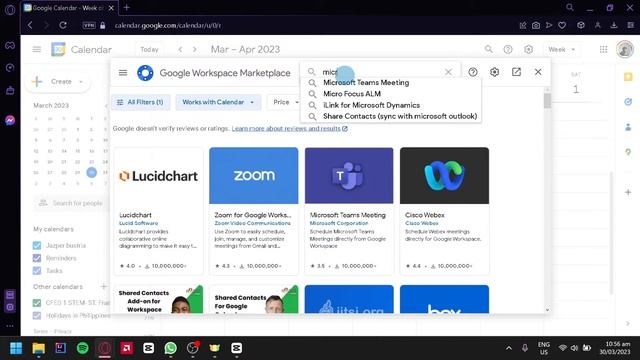Open Learn more about reviews link
The width and height of the screenshot is (640, 360).
click(290, 129)
